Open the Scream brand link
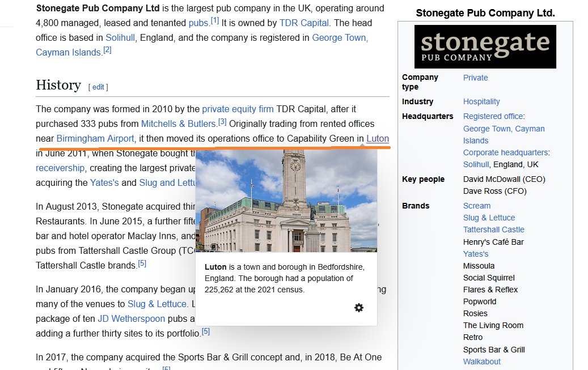This screenshot has width=588, height=370. click(x=477, y=206)
